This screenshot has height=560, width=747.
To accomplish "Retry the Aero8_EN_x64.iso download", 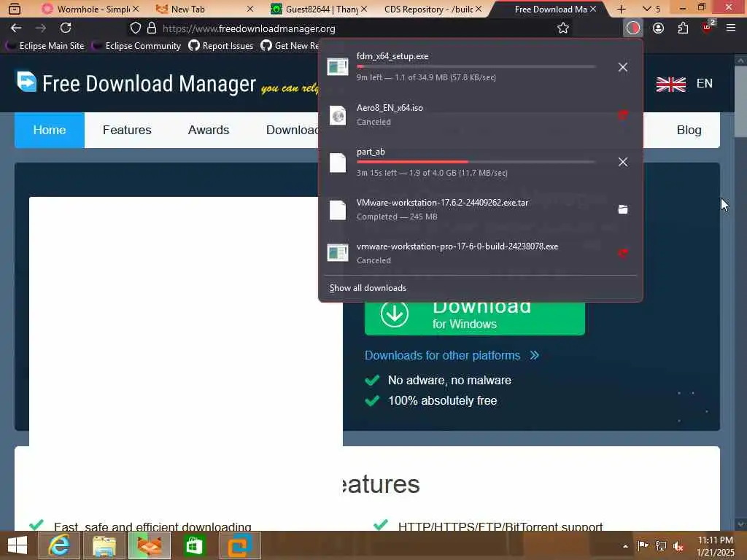I will [623, 114].
